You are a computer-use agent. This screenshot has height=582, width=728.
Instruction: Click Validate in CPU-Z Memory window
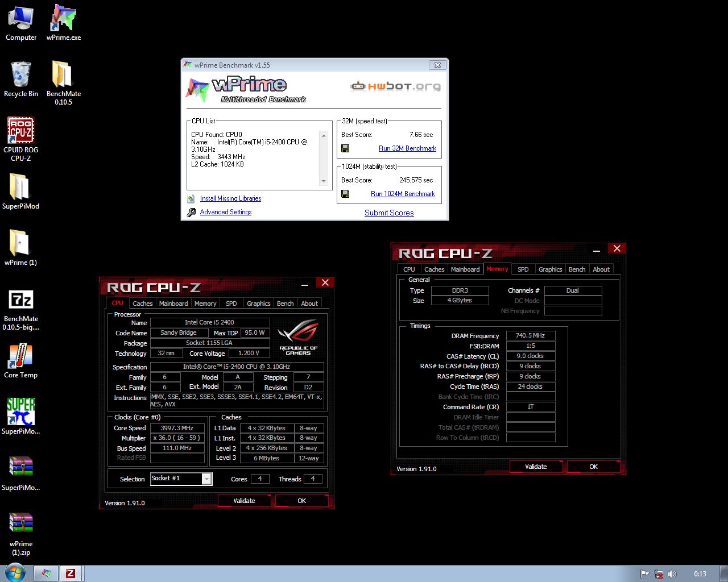(536, 467)
